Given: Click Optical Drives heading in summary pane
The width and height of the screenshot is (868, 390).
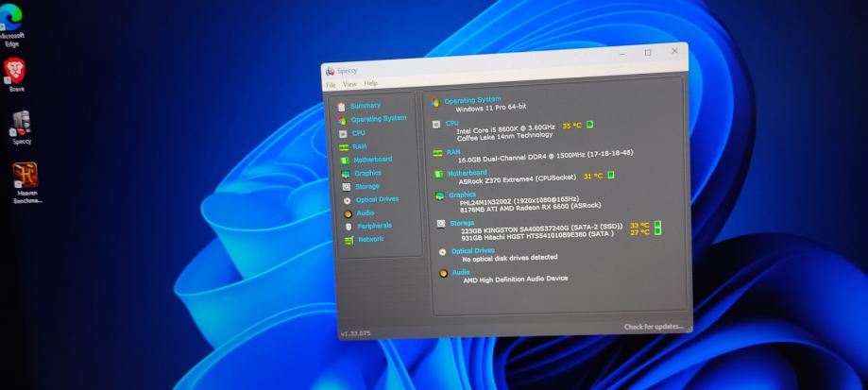Looking at the screenshot, I should pos(473,251).
